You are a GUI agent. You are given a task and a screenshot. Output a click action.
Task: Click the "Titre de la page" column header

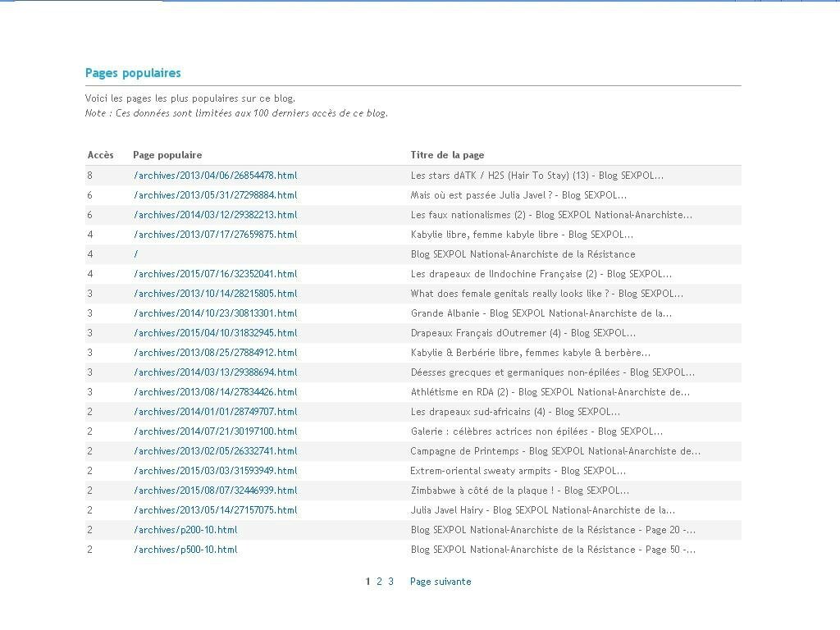point(447,155)
